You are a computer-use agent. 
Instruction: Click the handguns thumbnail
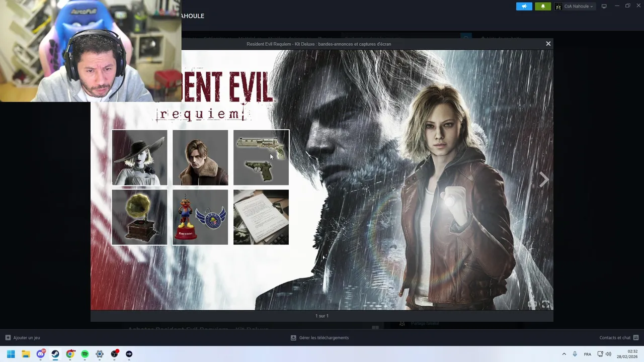(x=261, y=157)
